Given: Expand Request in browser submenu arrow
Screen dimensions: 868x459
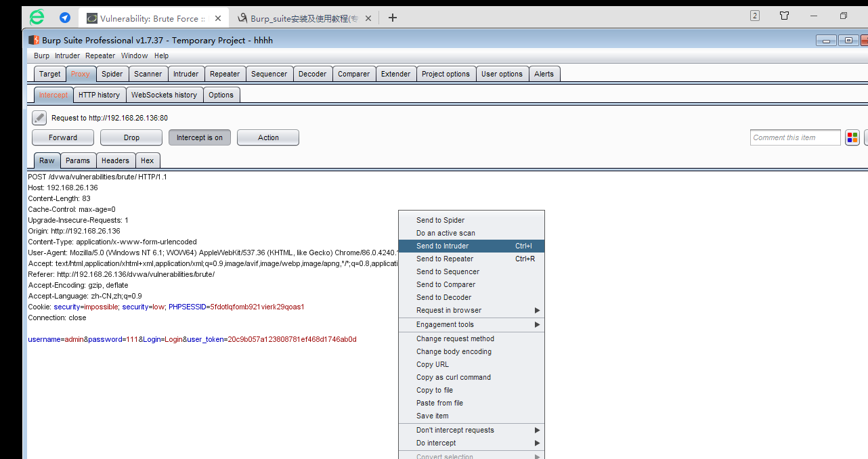Looking at the screenshot, I should click(x=538, y=310).
